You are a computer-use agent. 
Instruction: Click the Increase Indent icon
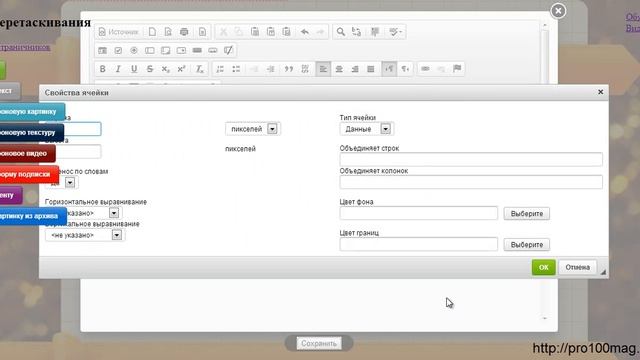pos(270,69)
